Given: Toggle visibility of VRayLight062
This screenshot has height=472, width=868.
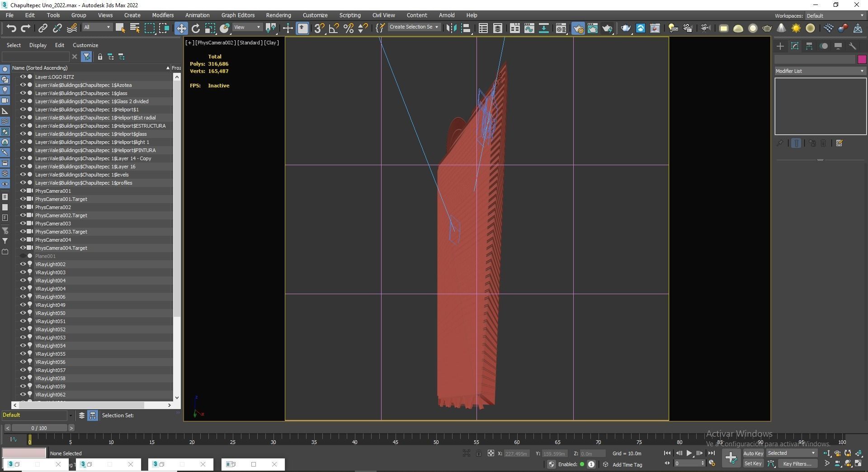Looking at the screenshot, I should click(x=23, y=395).
